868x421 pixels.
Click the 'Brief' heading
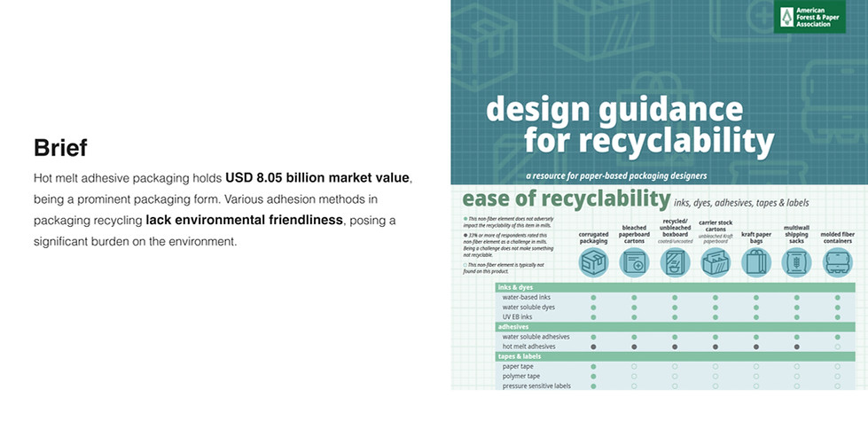60,148
